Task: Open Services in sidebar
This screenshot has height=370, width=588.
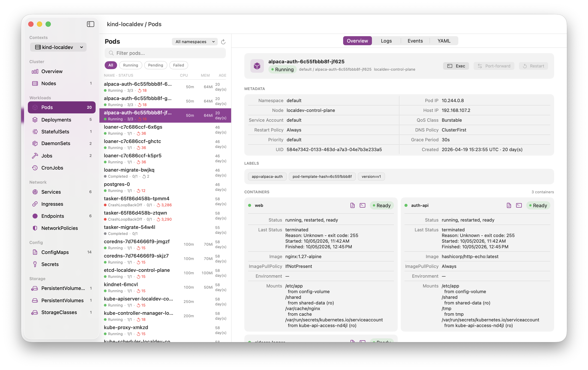Action: (x=62, y=192)
